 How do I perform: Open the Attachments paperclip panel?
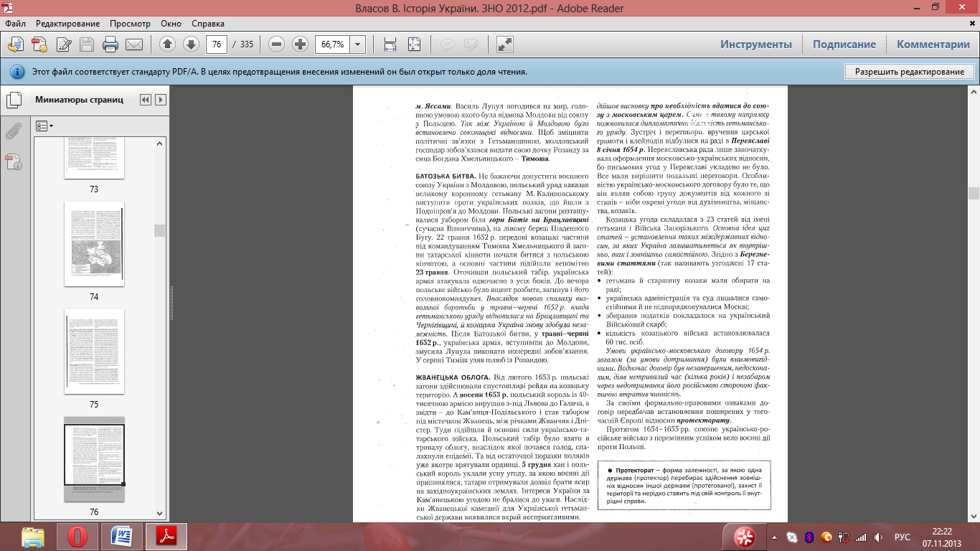pos(14,131)
